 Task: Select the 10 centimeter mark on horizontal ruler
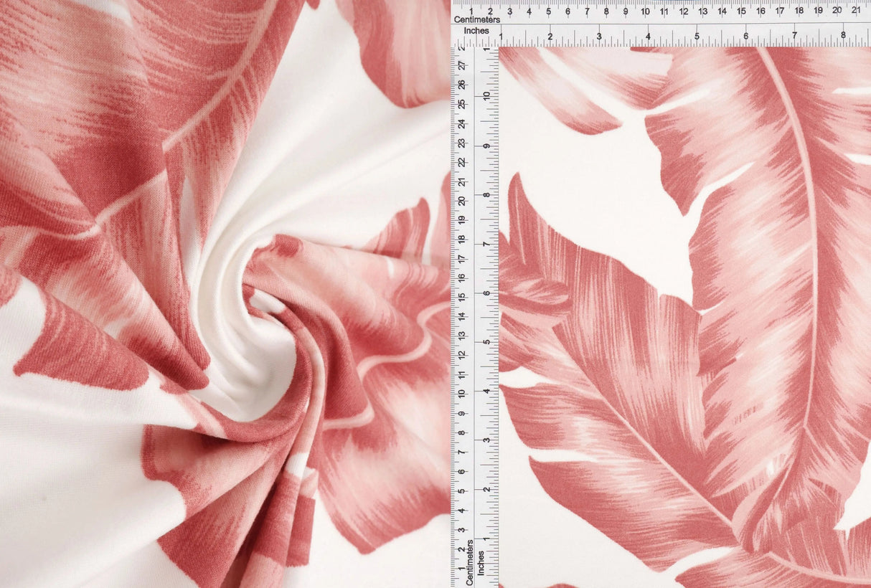(x=645, y=11)
